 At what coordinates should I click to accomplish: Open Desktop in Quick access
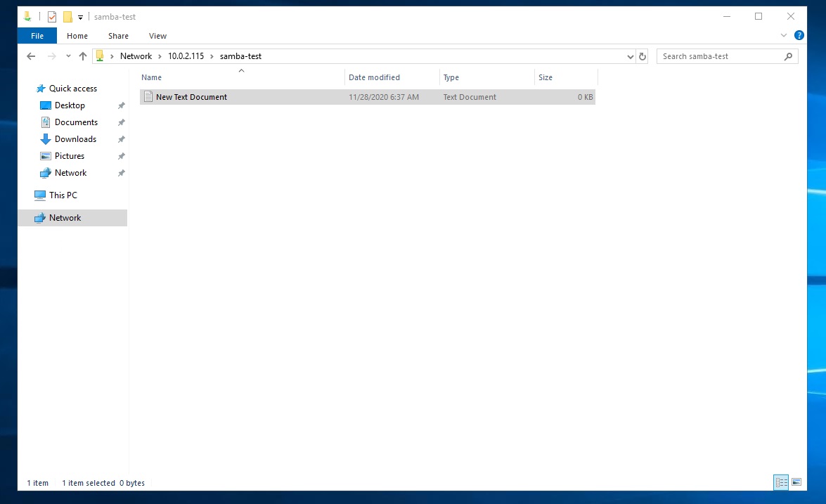click(70, 105)
